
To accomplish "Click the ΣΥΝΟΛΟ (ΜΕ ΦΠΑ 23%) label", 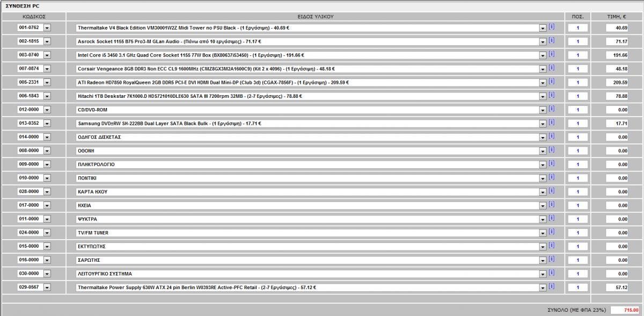I will point(576,310).
